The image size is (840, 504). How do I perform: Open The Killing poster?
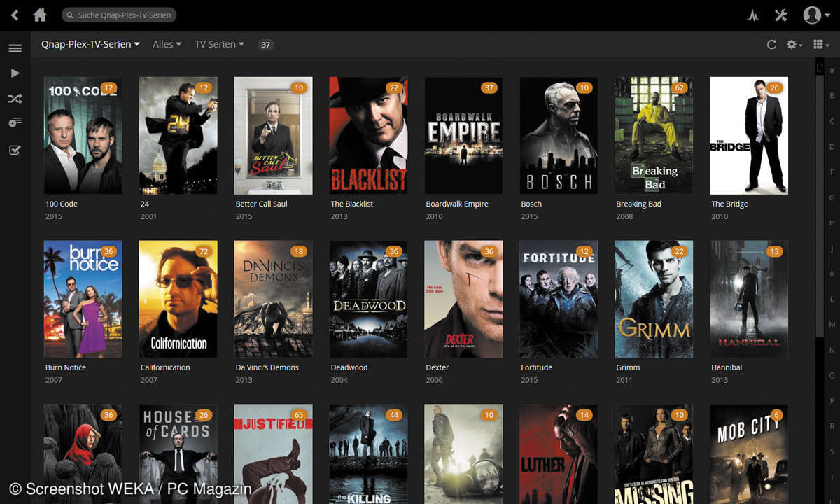368,454
